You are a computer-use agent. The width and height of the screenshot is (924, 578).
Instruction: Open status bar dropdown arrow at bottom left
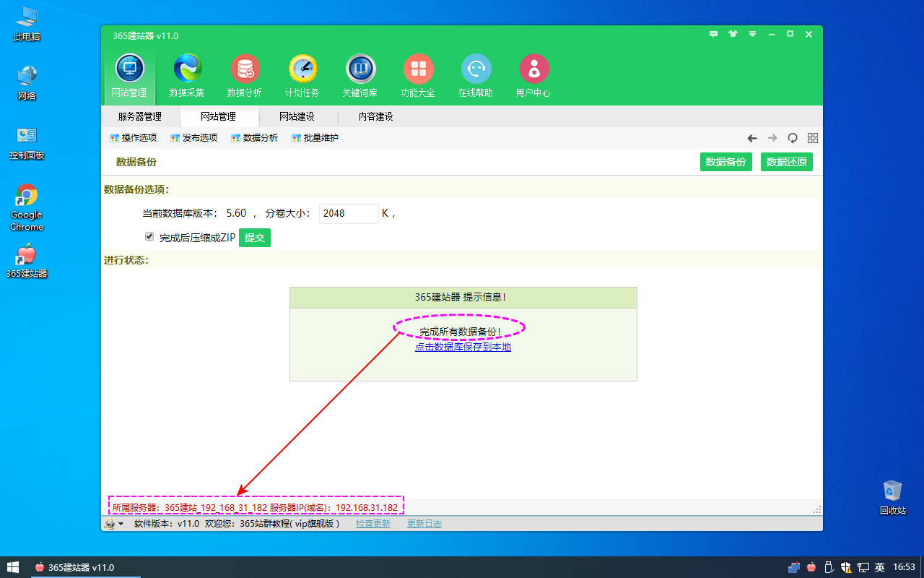[x=121, y=525]
